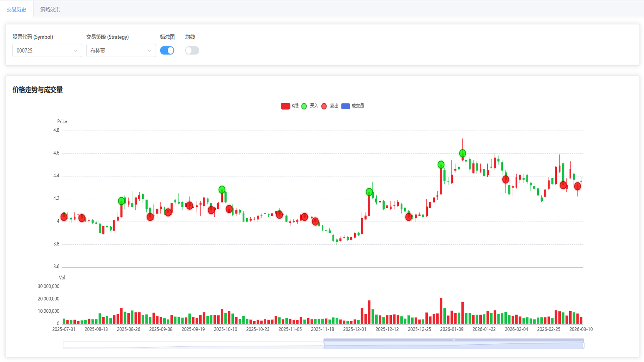This screenshot has height=362, width=644.
Task: Click the highest green buy marker near 4.6
Action: pyautogui.click(x=462, y=154)
